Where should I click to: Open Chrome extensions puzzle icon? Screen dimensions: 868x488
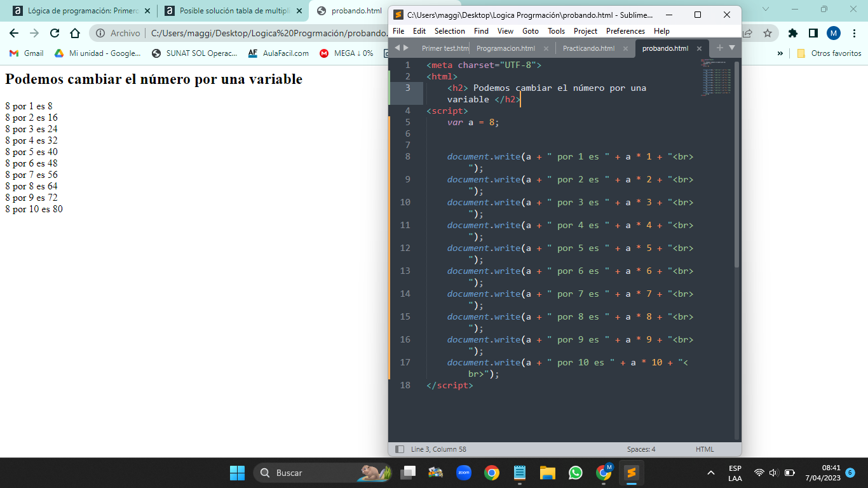click(x=792, y=33)
